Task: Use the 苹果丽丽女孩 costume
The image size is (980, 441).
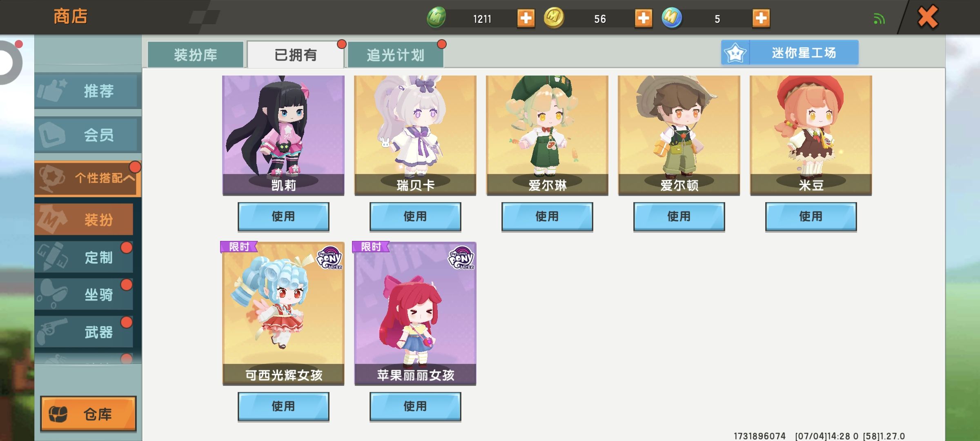Action: pos(415,406)
